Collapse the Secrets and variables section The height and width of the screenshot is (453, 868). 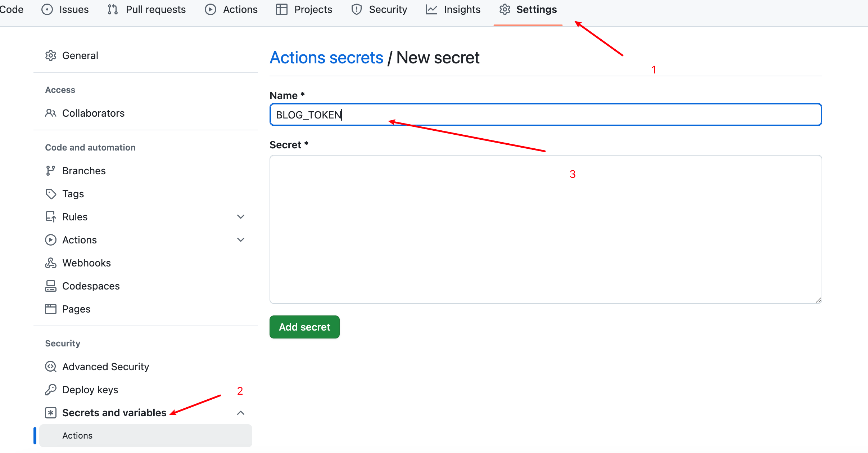241,413
